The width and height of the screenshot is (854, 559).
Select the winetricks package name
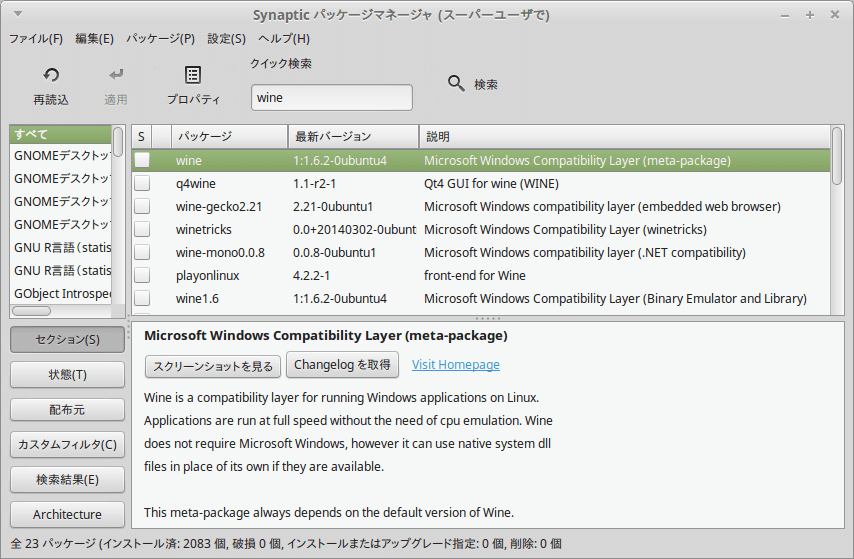coord(204,229)
